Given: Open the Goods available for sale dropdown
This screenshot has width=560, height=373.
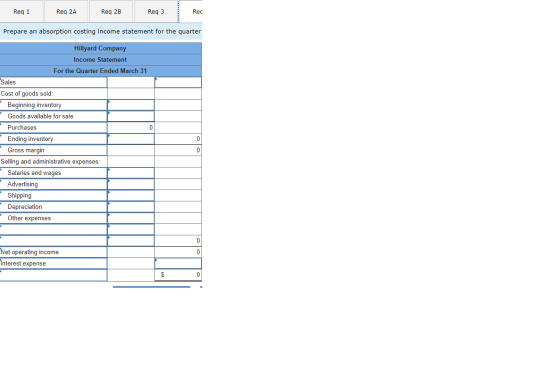Looking at the screenshot, I should (x=54, y=116).
